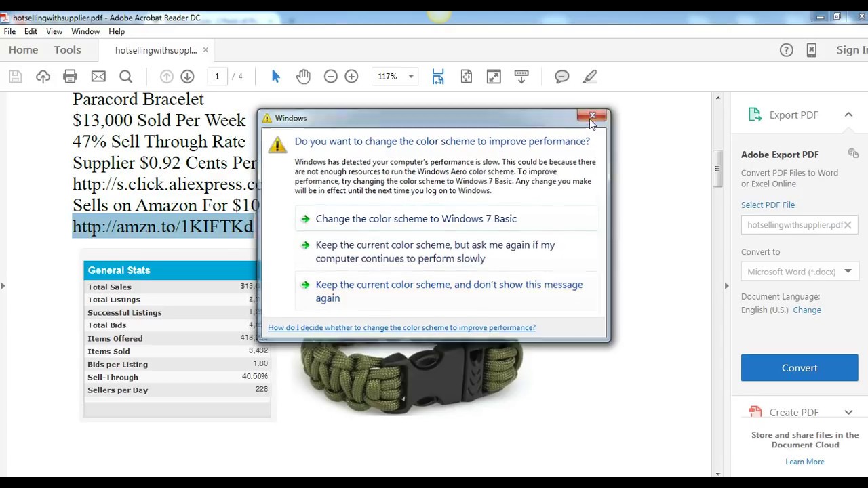
Task: Go to the next page with the down arrow
Action: point(188,77)
